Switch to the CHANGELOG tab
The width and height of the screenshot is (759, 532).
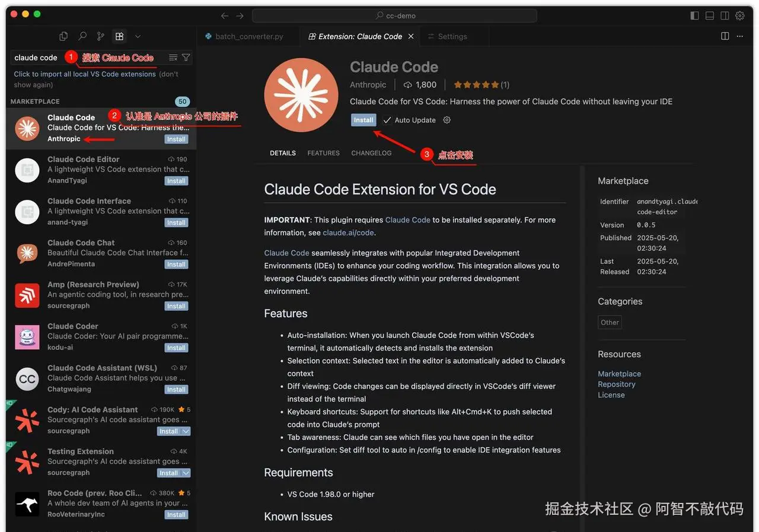[x=371, y=153]
